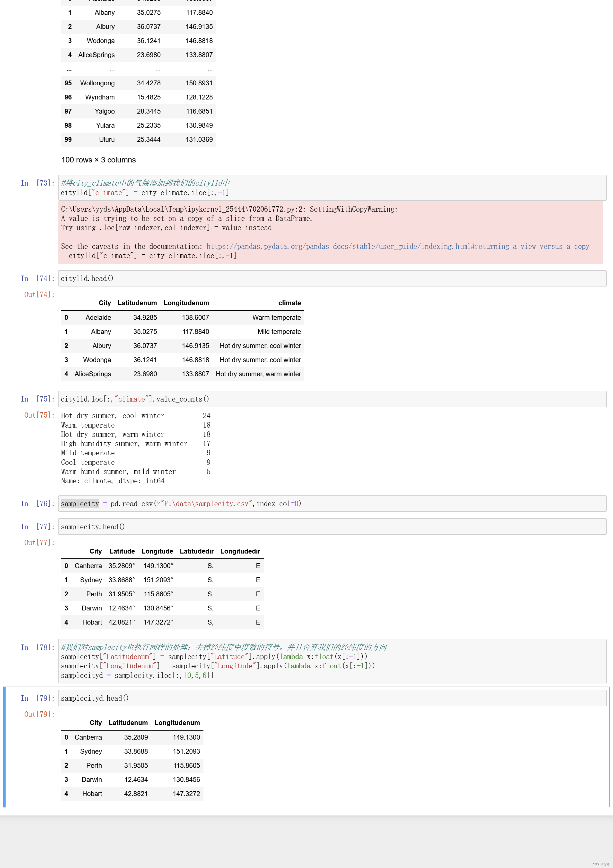Click Perth longitude 115.8605 in Out[79]

point(187,766)
